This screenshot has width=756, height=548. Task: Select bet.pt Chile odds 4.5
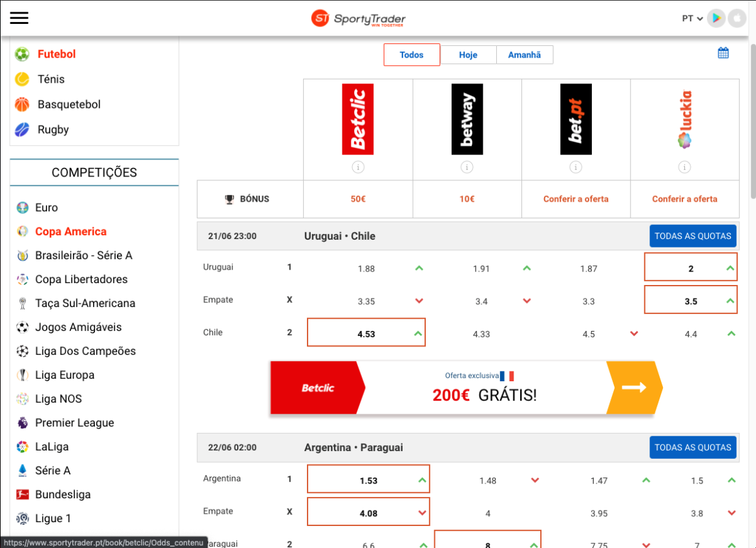click(589, 334)
